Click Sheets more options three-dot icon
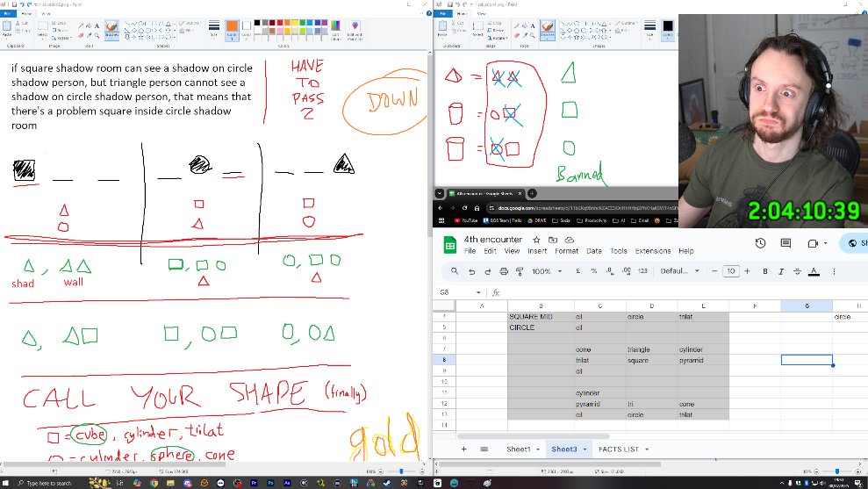 click(834, 271)
